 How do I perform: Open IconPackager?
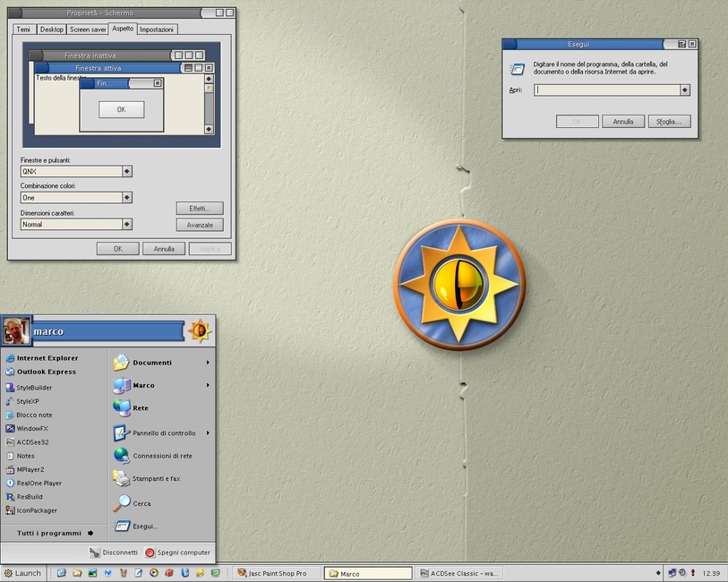31,510
